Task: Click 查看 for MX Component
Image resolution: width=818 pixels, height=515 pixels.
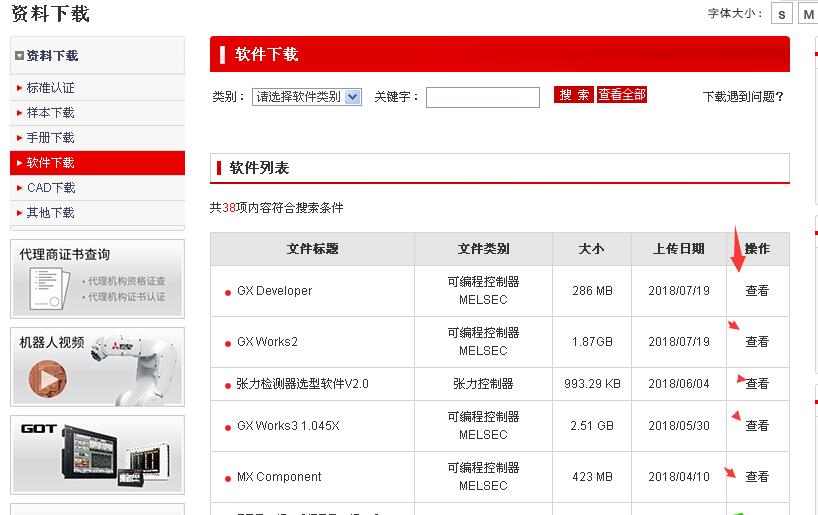Action: point(757,477)
